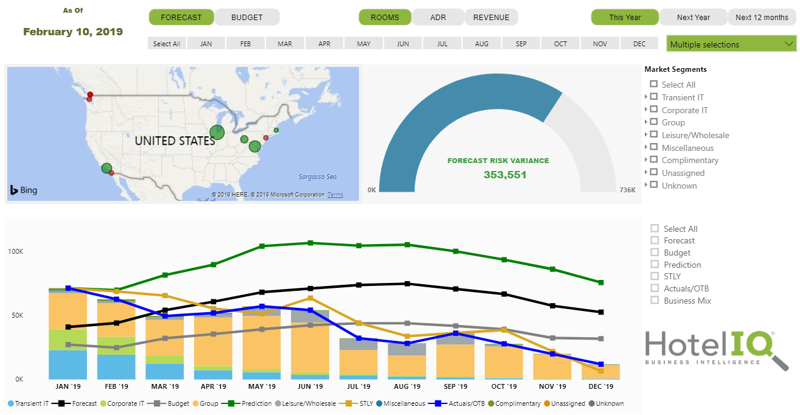
Task: Click the Forecast legend marker
Action: coord(61,403)
